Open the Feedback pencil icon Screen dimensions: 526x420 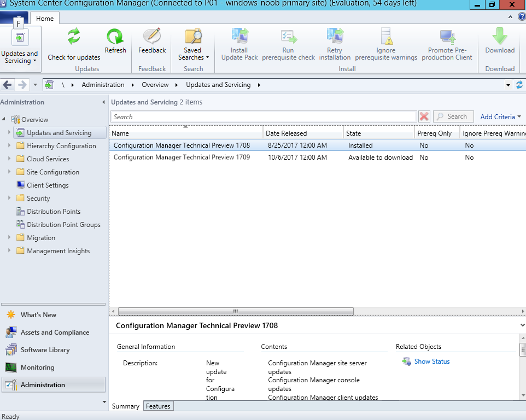point(152,36)
